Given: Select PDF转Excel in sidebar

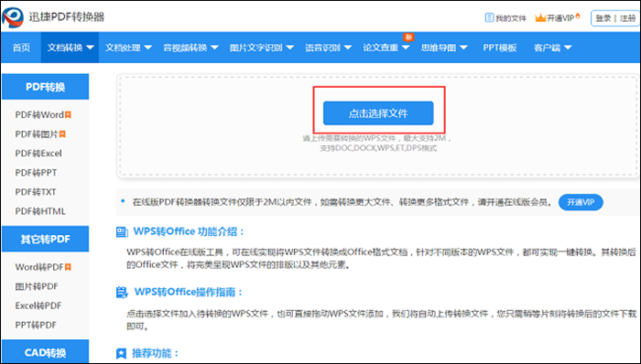Looking at the screenshot, I should click(38, 154).
